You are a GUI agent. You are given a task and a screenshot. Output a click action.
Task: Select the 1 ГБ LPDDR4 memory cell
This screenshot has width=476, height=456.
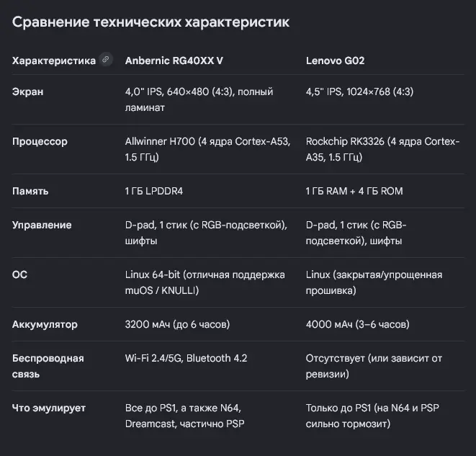click(x=154, y=192)
